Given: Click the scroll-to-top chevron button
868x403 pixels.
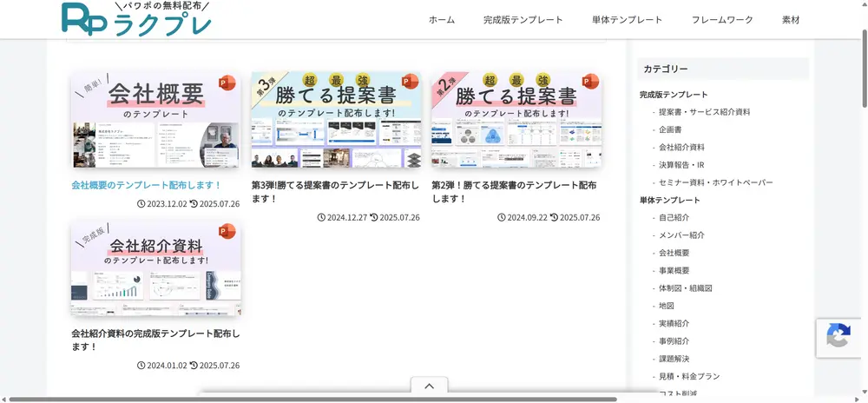Looking at the screenshot, I should [x=429, y=386].
